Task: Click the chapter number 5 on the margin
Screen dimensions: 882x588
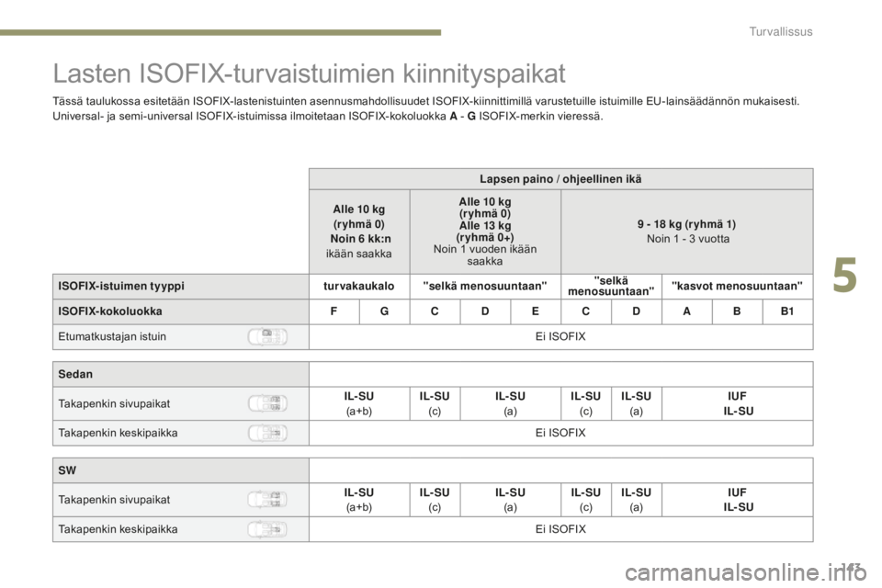Action: click(x=844, y=276)
